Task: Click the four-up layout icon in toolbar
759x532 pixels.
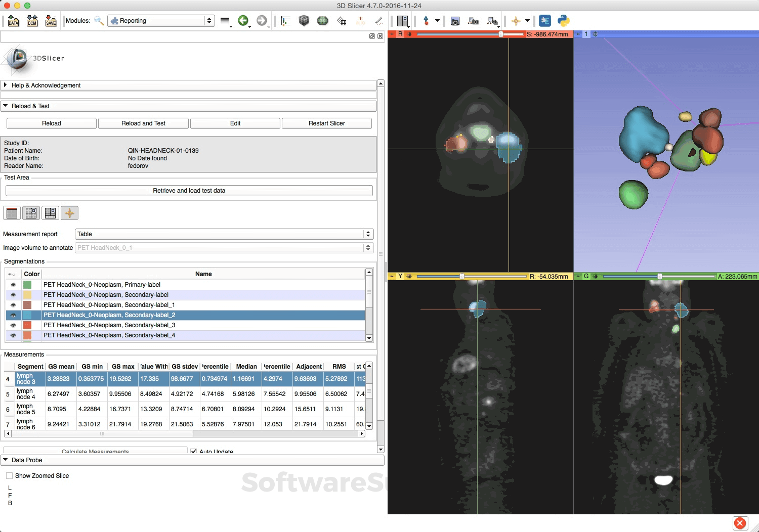Action: point(403,21)
